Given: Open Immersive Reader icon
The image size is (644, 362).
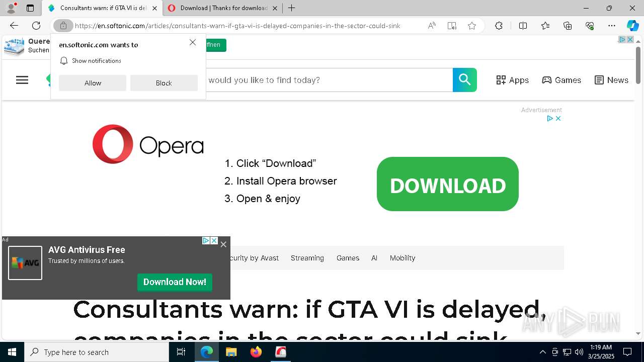Looking at the screenshot, I should pos(452,26).
